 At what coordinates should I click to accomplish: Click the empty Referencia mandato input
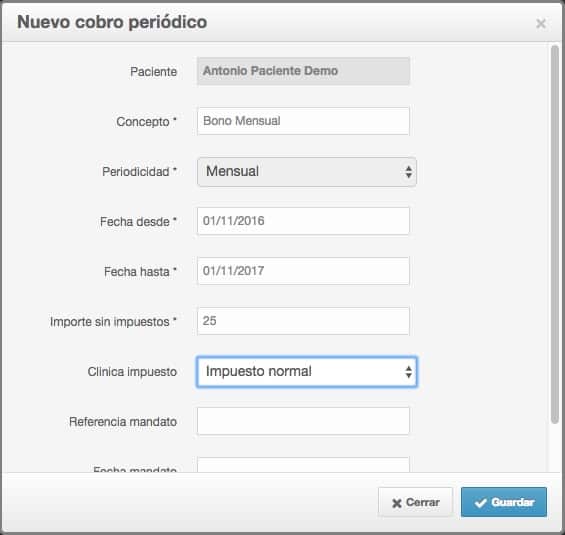(303, 421)
